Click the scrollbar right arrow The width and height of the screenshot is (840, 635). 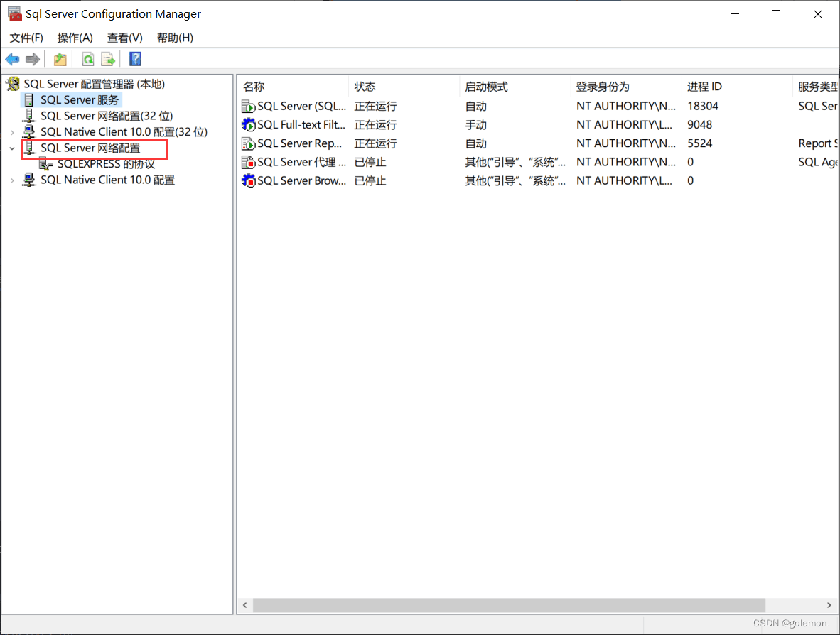[829, 605]
